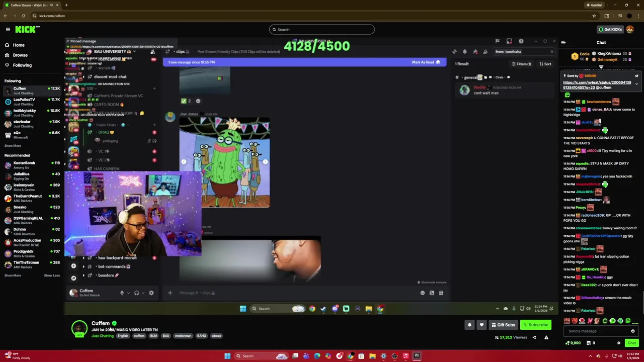Select iceinmyvein recommended channel

coord(31,187)
